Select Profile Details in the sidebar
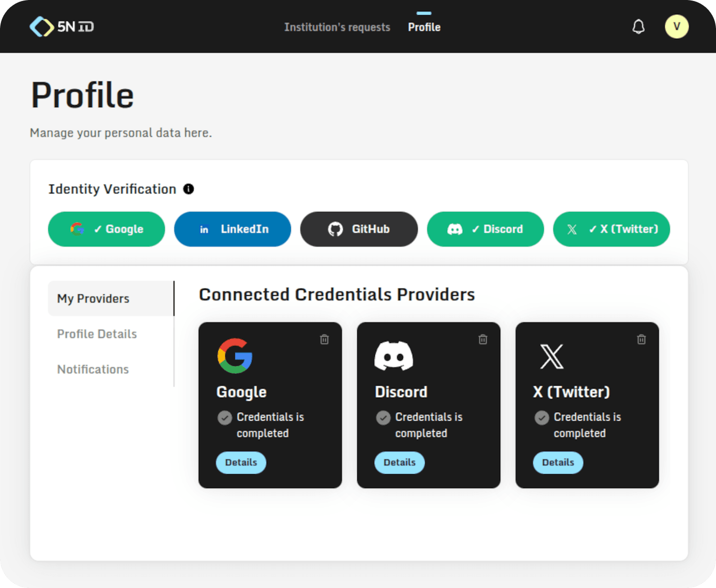Screen dimensions: 716x588 click(96, 334)
